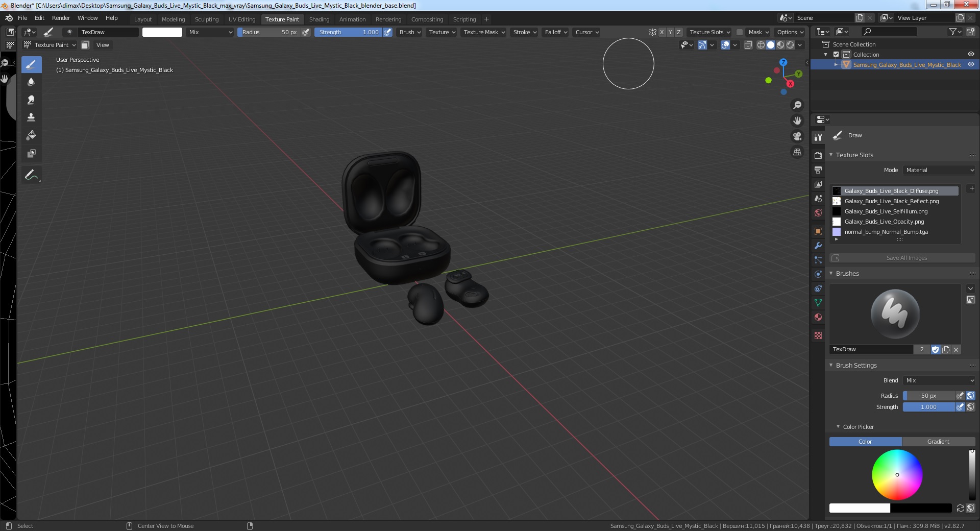980x531 pixels.
Task: Open the View menu in viewport
Action: (103, 45)
